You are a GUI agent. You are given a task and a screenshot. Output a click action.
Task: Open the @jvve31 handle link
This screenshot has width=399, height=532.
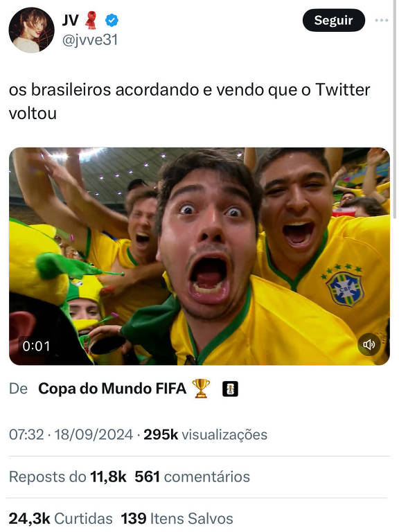(x=90, y=40)
